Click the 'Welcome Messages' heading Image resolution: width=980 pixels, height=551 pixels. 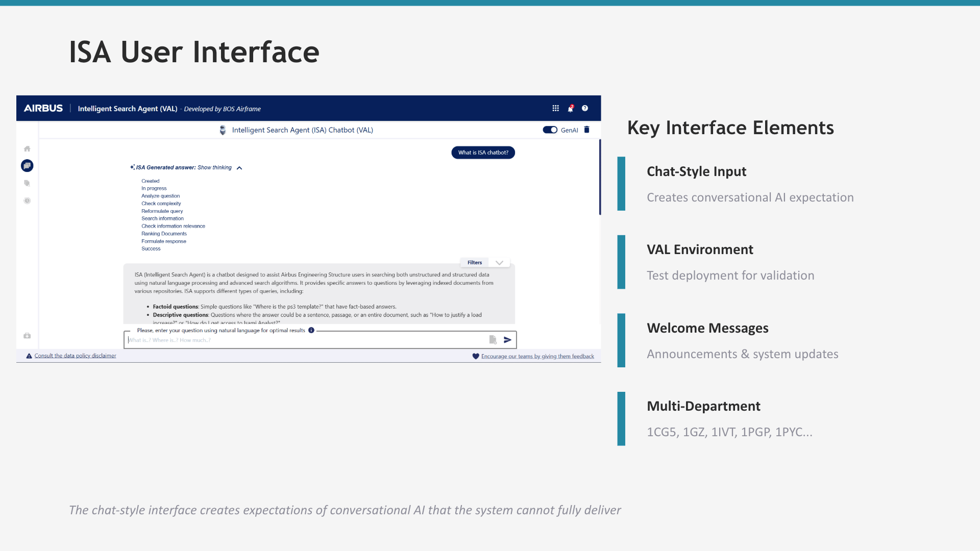pyautogui.click(x=707, y=328)
